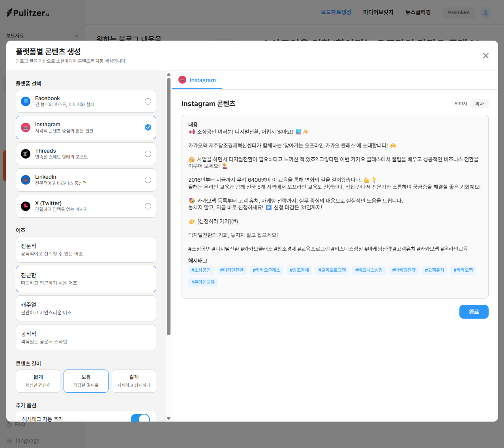Open the 미디어브릿지 menu item
The image size is (504, 448).
378,12
